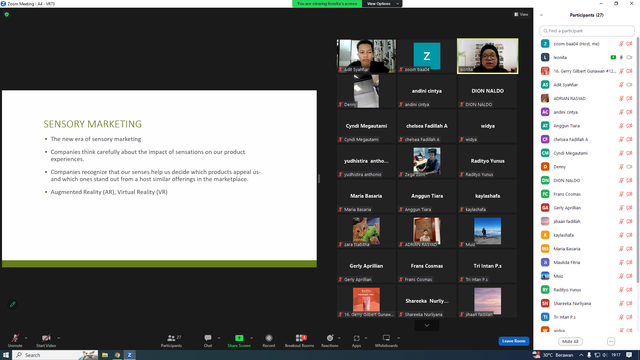
Task: Open the Participants panel icon
Action: coord(171,338)
